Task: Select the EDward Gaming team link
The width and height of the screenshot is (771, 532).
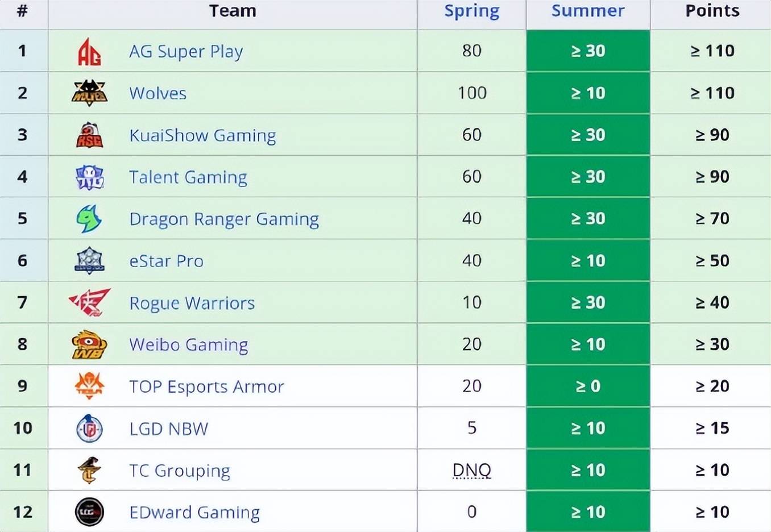Action: [x=194, y=512]
